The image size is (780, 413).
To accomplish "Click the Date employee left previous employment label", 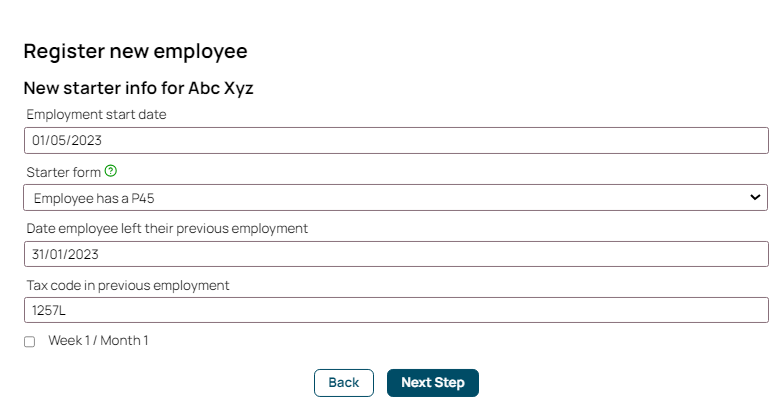I will pos(167,228).
